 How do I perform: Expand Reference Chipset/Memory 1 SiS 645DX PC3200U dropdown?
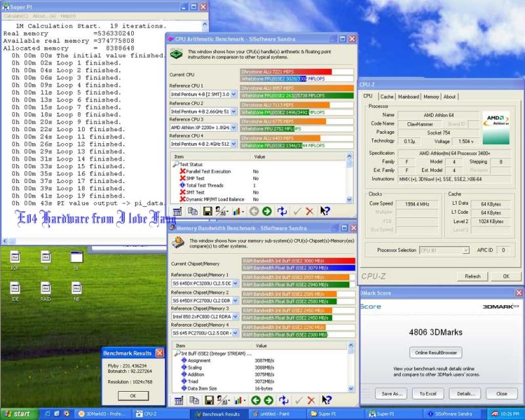tap(236, 283)
